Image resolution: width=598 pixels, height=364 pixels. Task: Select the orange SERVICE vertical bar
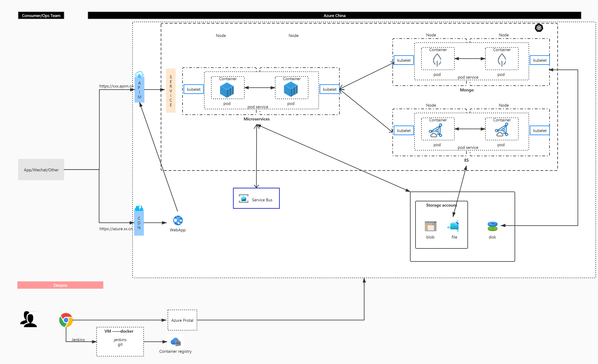coord(171,91)
